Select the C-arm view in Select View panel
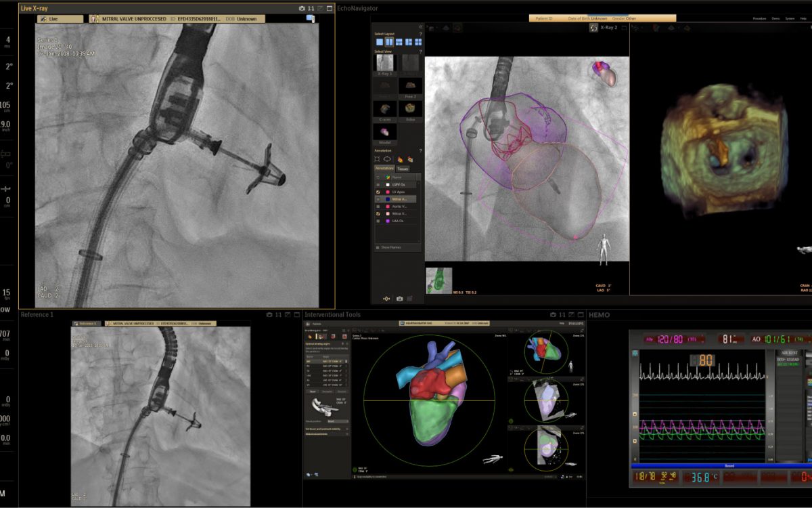The height and width of the screenshot is (508, 812). pos(384,108)
